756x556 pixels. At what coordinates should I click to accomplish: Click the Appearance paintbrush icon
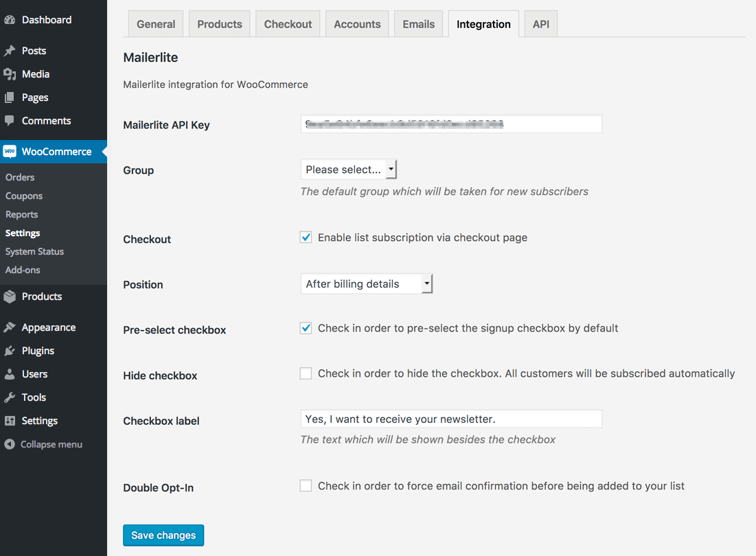pyautogui.click(x=10, y=327)
